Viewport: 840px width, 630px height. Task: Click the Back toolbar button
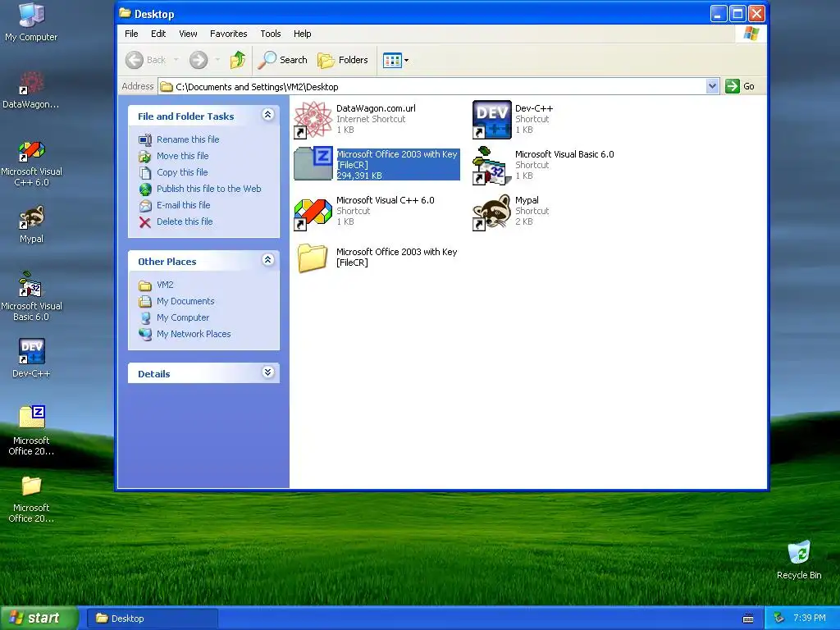point(146,59)
